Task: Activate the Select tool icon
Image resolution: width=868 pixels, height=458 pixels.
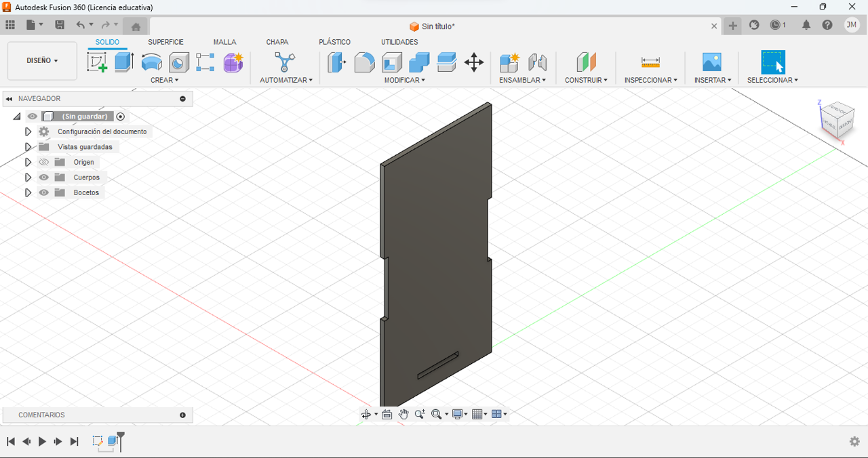Action: coord(773,62)
